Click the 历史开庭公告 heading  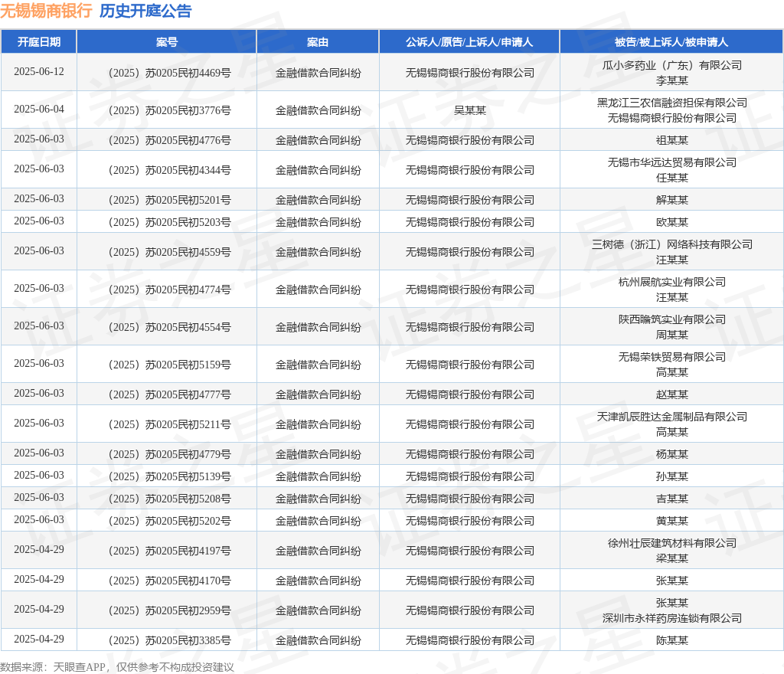pyautogui.click(x=145, y=11)
